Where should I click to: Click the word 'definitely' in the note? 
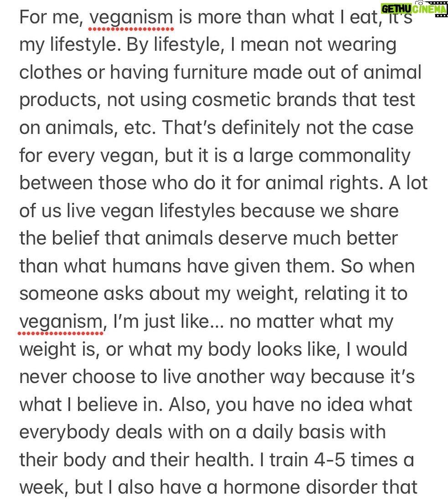[261, 128]
